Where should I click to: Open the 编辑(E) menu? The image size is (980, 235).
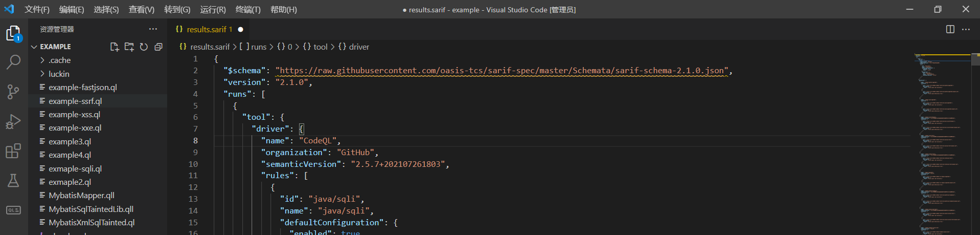pyautogui.click(x=72, y=9)
